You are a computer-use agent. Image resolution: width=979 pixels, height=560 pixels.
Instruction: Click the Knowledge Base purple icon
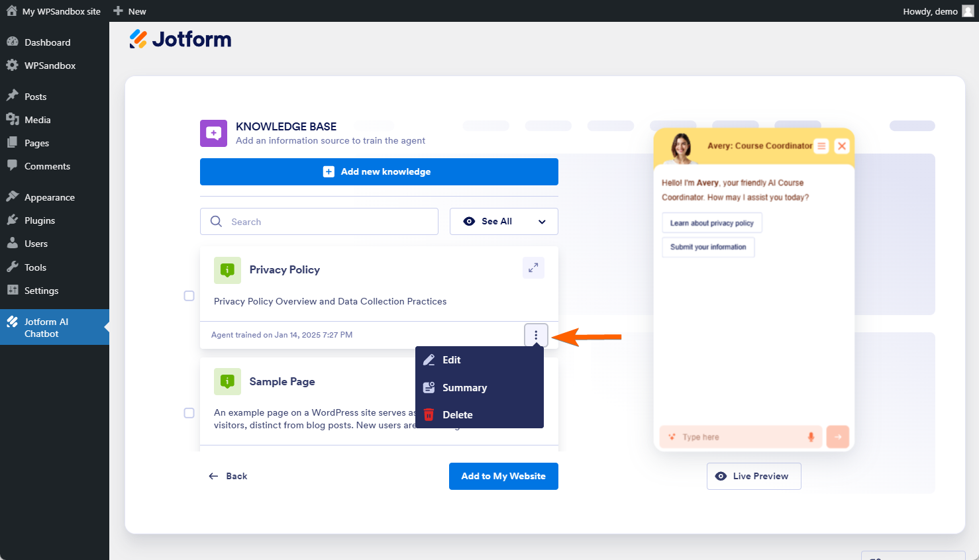[213, 133]
